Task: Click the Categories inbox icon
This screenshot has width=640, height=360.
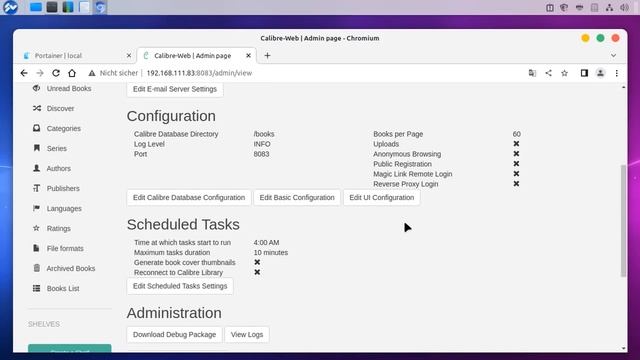Action: pos(37,128)
